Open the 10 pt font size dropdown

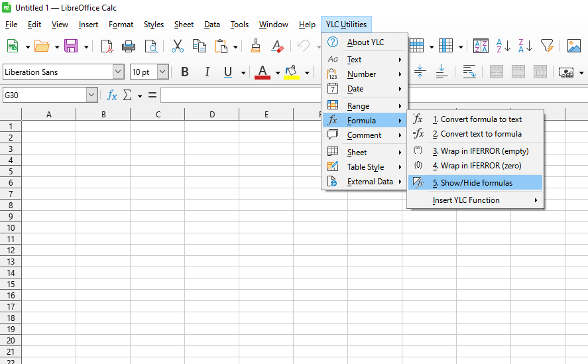162,72
